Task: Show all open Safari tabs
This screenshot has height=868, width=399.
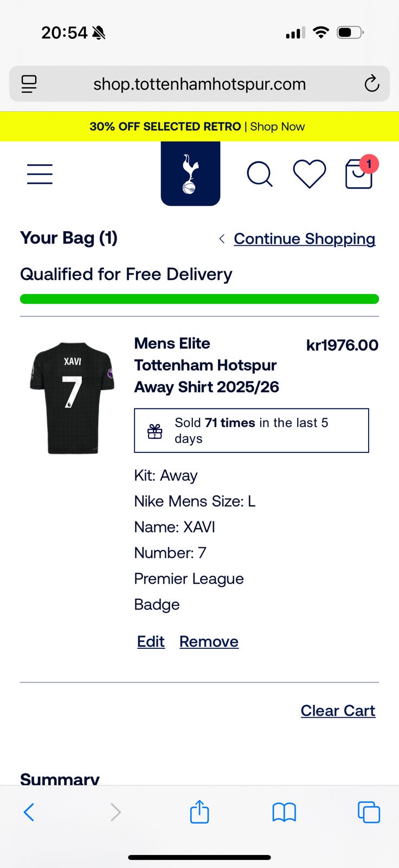Action: [369, 812]
